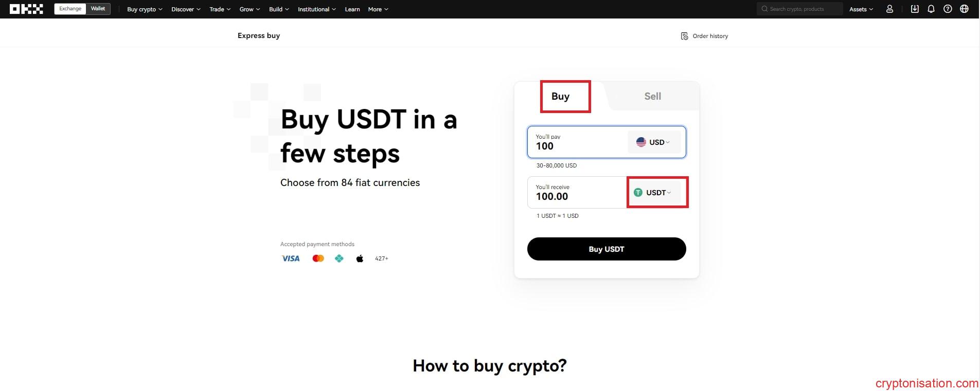980x391 pixels.
Task: Expand the Buy crypto menu
Action: [145, 9]
